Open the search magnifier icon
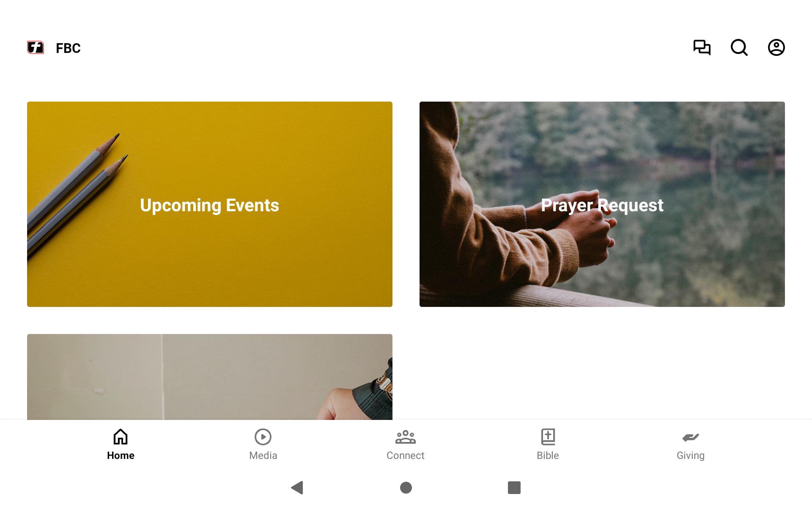 739,47
